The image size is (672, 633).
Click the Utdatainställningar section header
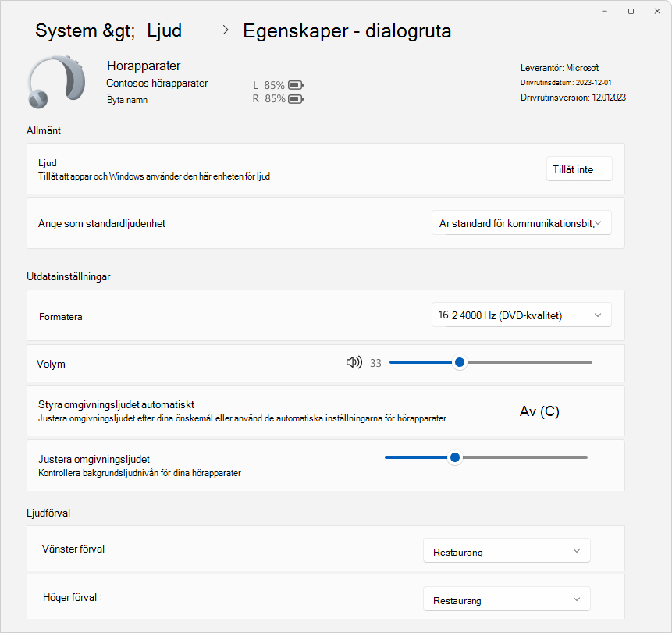[x=69, y=277]
